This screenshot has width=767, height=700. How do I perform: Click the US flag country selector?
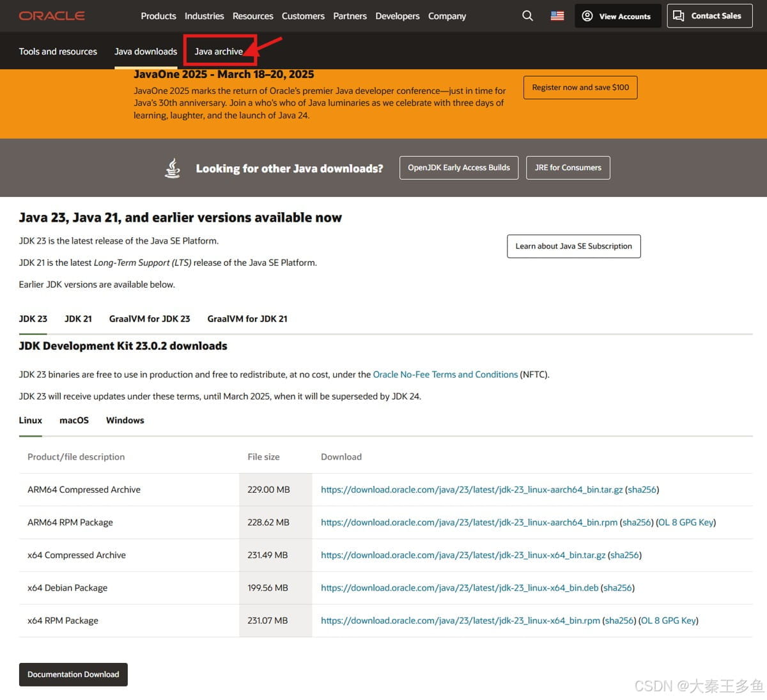[557, 16]
